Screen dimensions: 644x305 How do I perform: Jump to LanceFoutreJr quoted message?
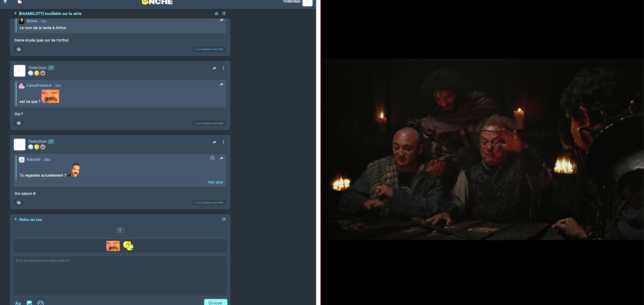tap(221, 84)
